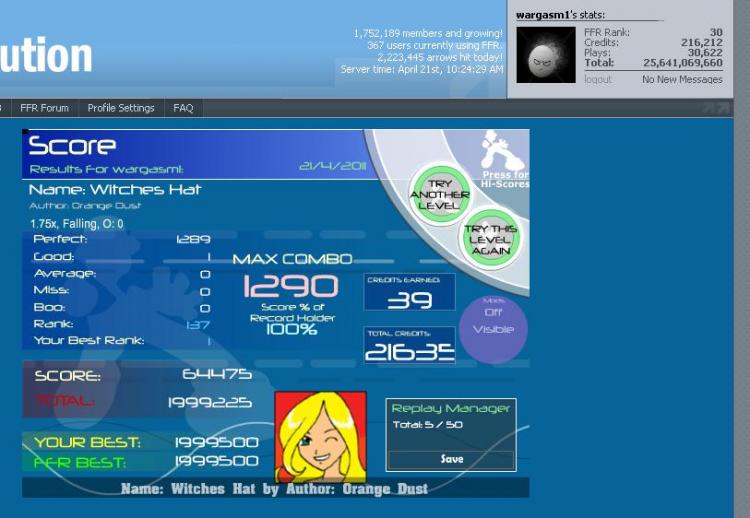Viewport: 750px width, 518px height.
Task: Click the Max Combo 1290 value
Action: [291, 287]
